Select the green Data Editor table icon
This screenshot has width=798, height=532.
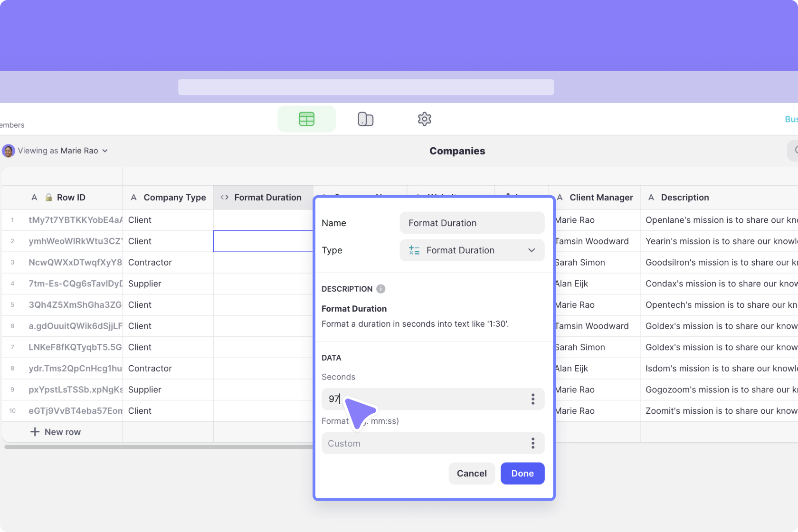pyautogui.click(x=306, y=119)
